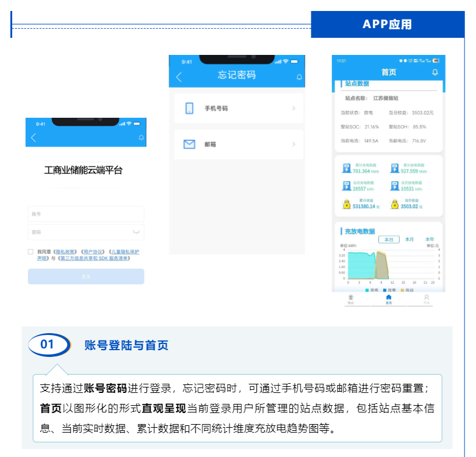Open the 首页 bottom navigation tab

[x=389, y=299]
